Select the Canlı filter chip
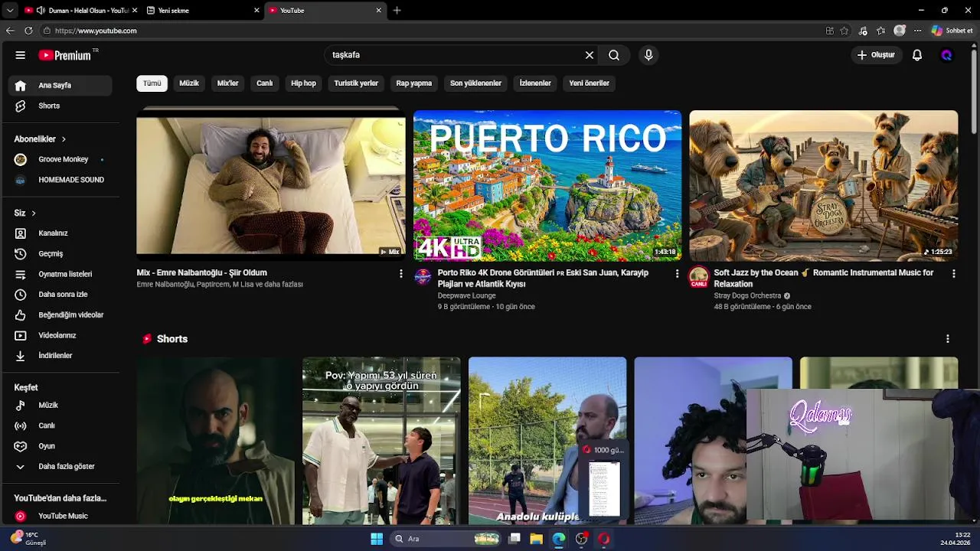 [265, 83]
